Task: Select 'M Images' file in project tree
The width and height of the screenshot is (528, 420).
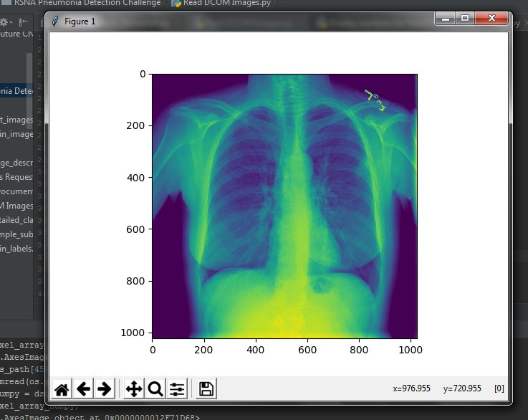Action: click(16, 206)
